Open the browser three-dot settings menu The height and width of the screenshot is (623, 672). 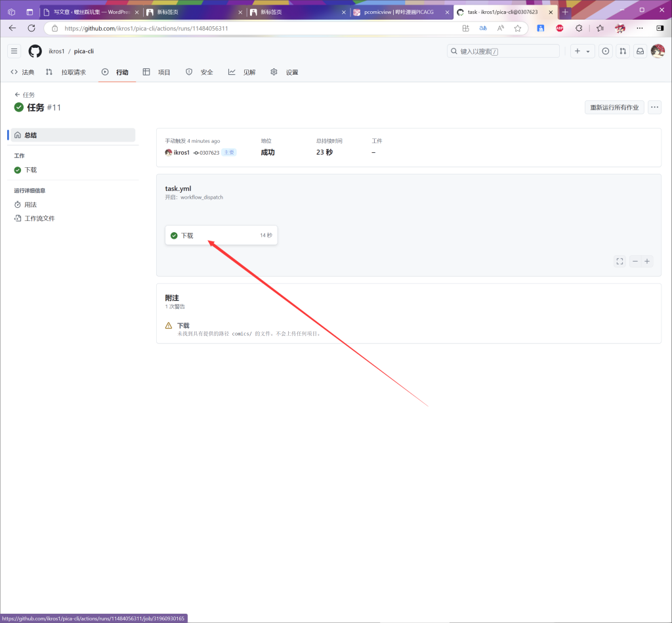pyautogui.click(x=639, y=28)
